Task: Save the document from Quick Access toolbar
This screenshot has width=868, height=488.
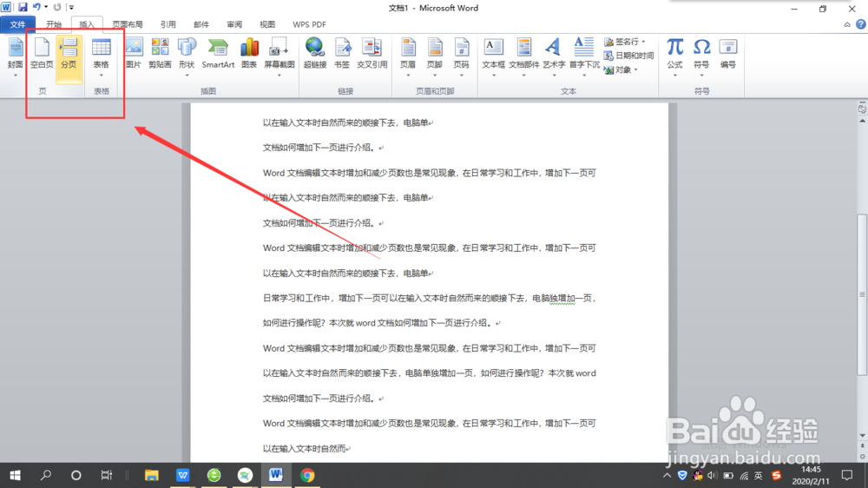Action: [23, 7]
